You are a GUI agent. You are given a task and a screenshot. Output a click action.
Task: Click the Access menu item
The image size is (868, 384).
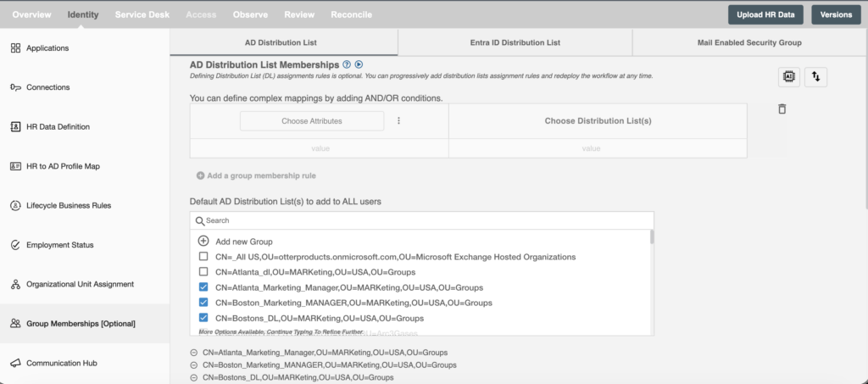click(201, 15)
